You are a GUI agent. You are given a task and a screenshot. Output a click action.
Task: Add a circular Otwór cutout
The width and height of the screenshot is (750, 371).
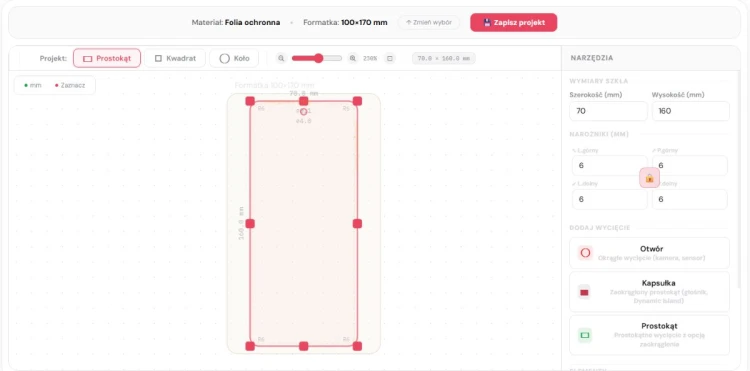point(650,253)
